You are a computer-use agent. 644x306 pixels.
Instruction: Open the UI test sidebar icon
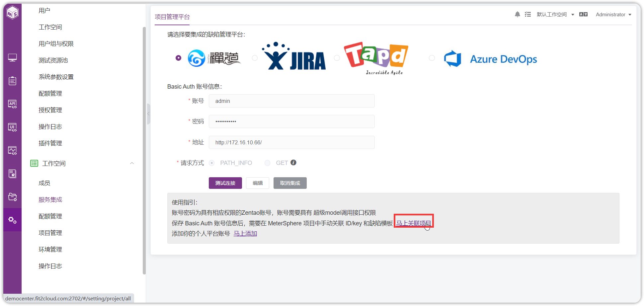point(12,127)
